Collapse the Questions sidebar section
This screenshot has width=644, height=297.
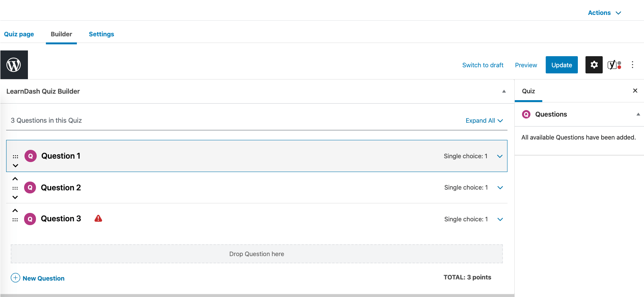coord(638,114)
